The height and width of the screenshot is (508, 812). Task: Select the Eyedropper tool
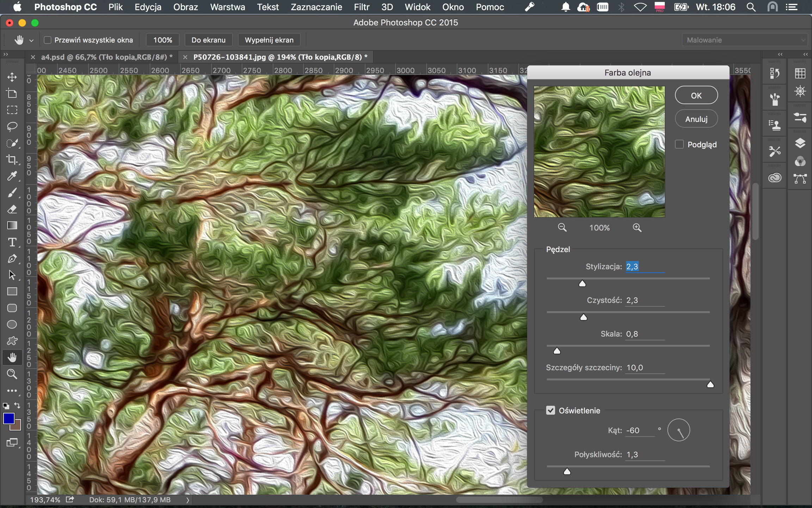(12, 176)
